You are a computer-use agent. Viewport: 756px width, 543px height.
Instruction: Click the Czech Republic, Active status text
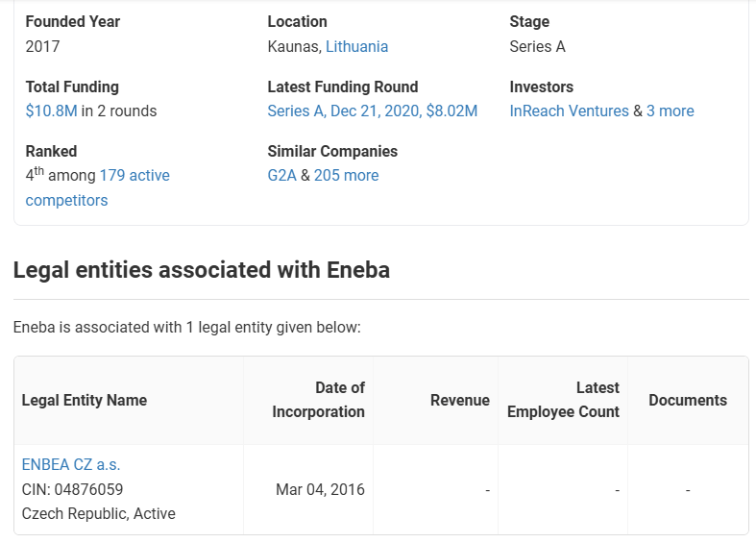98,513
